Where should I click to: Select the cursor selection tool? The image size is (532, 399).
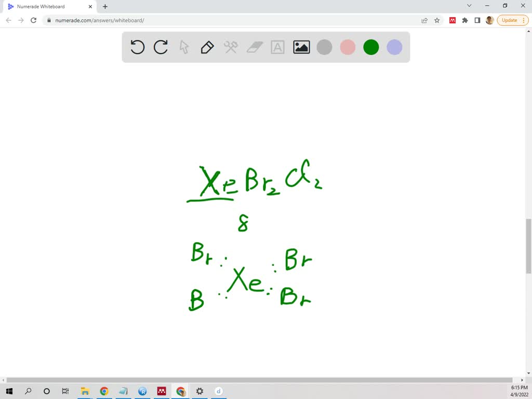(183, 47)
